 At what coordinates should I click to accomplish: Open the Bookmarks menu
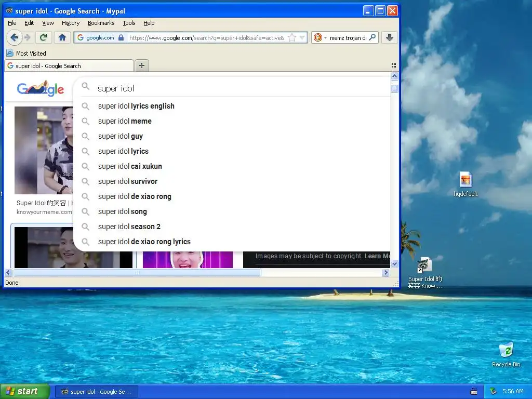101,23
